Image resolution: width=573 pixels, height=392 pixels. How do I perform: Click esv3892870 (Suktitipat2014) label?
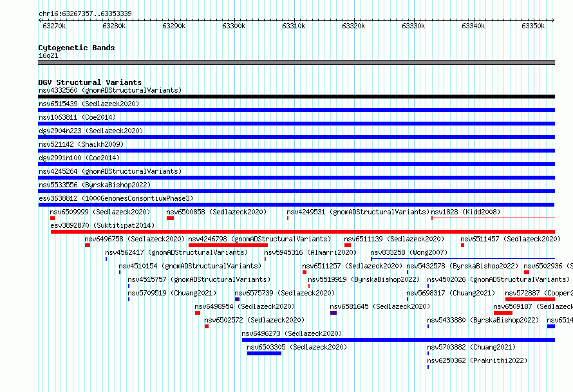(x=102, y=225)
